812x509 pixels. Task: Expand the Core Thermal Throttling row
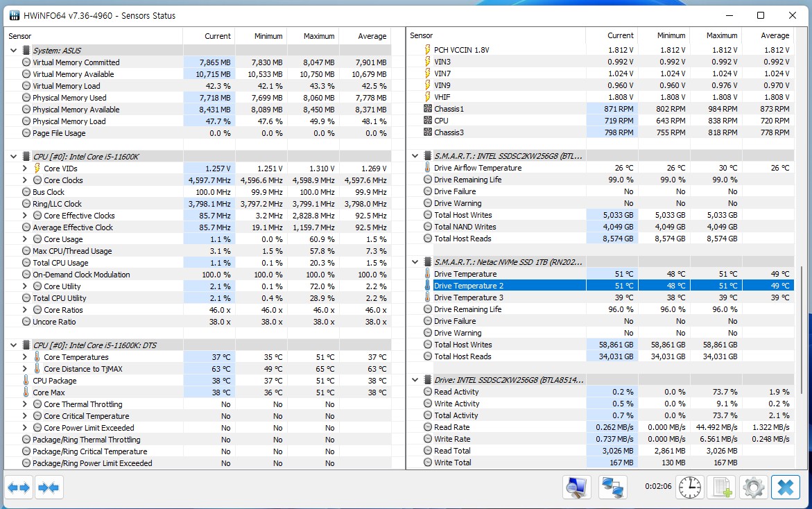click(24, 404)
